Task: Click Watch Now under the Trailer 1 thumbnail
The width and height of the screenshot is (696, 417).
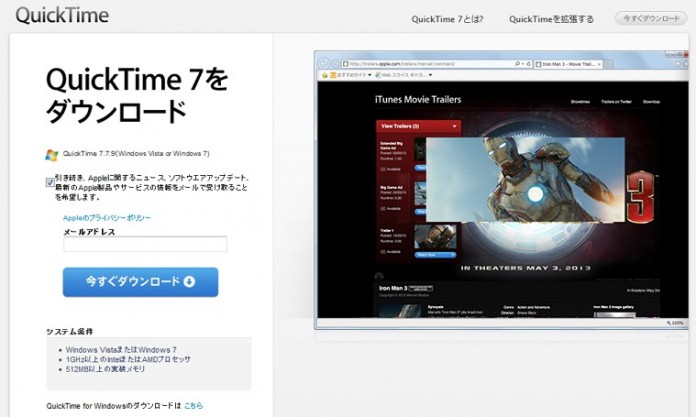Action: pyautogui.click(x=435, y=255)
